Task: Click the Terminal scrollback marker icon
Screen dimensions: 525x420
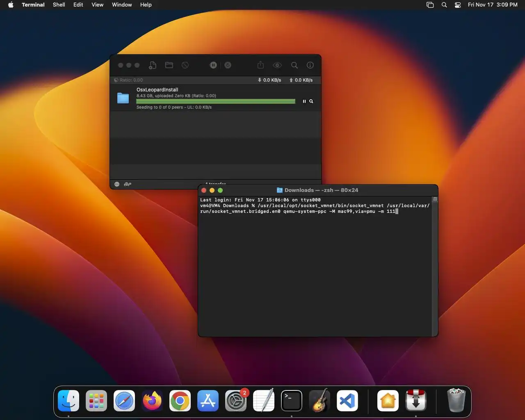Action: pyautogui.click(x=435, y=199)
